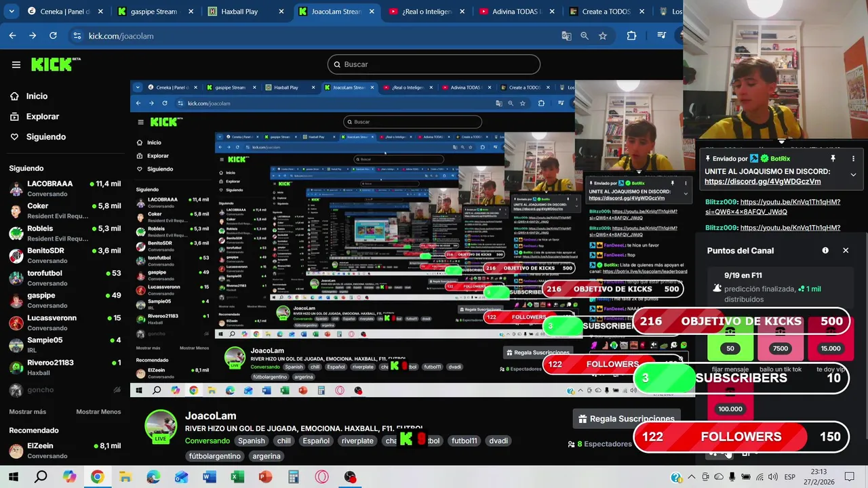Open the browser extensions puzzle icon
This screenshot has width=868, height=488.
click(x=631, y=36)
